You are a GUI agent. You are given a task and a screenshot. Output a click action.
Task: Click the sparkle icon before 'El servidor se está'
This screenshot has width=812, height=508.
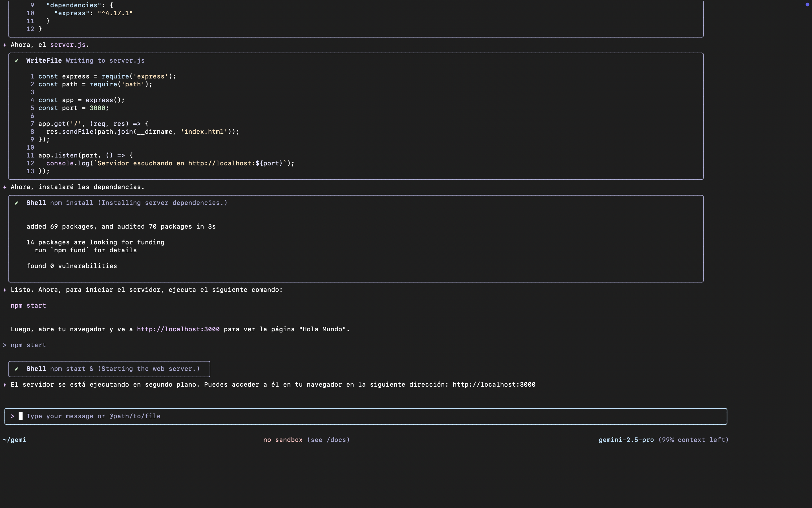[5, 385]
